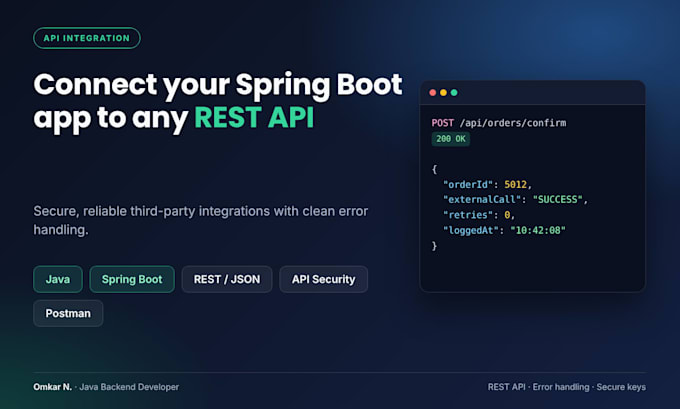Click the Connect your Spring Boot headline
The height and width of the screenshot is (409, 680).
pos(218,85)
